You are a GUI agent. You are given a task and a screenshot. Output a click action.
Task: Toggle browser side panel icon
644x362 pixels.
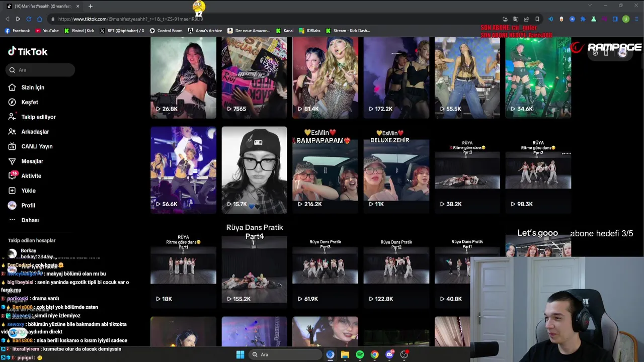[x=615, y=19]
